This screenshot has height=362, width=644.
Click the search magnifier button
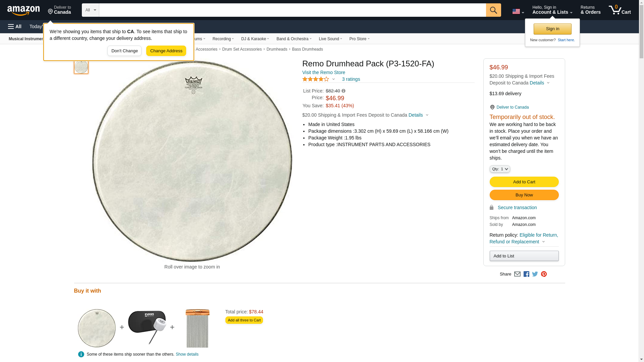[493, 10]
